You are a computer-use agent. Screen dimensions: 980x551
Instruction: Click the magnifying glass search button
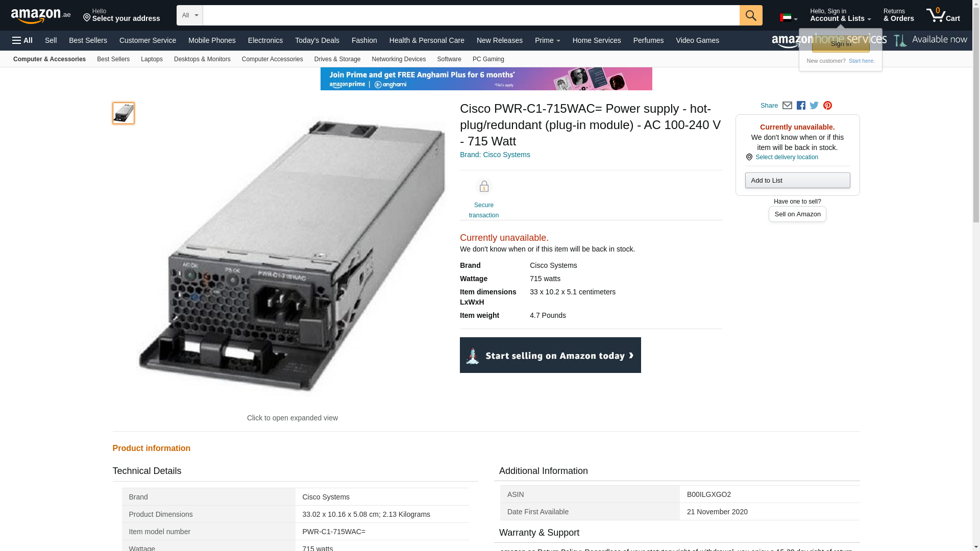[750, 15]
